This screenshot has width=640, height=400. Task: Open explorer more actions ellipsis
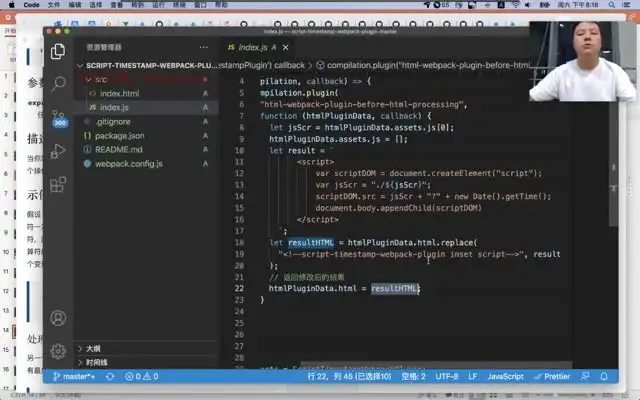pos(204,47)
